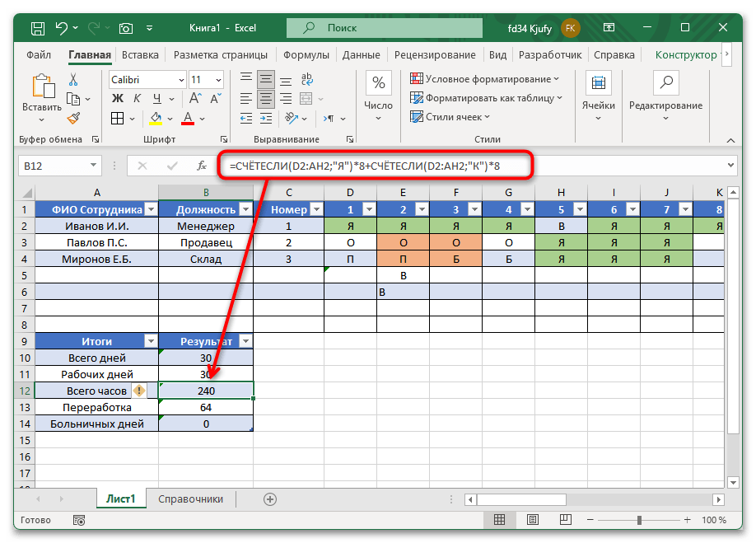756x543 pixels.
Task: Toggle italic (К) formatting
Action: pos(136,99)
